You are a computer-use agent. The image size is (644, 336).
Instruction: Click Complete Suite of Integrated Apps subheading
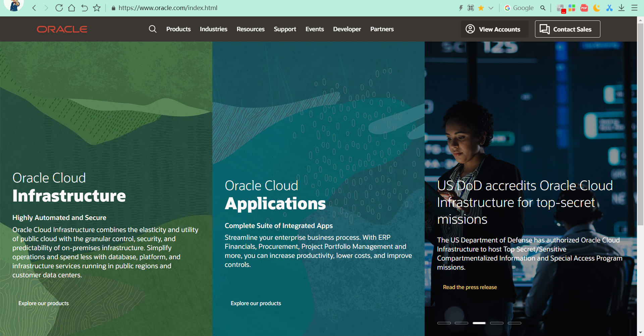pyautogui.click(x=279, y=226)
